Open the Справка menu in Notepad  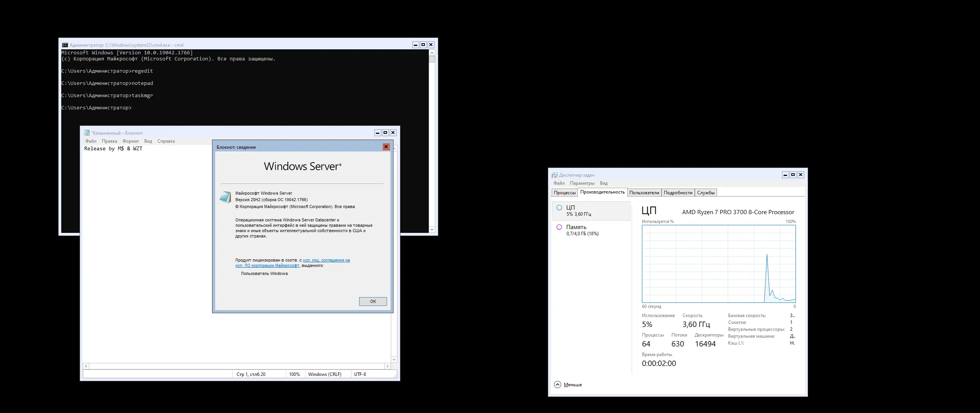166,141
